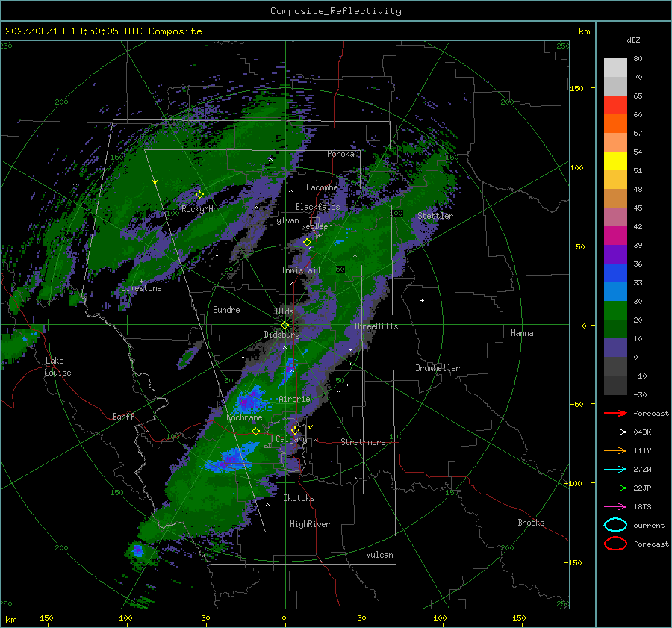Click the Brooks label
This screenshot has width=672, height=628.
pos(531,523)
